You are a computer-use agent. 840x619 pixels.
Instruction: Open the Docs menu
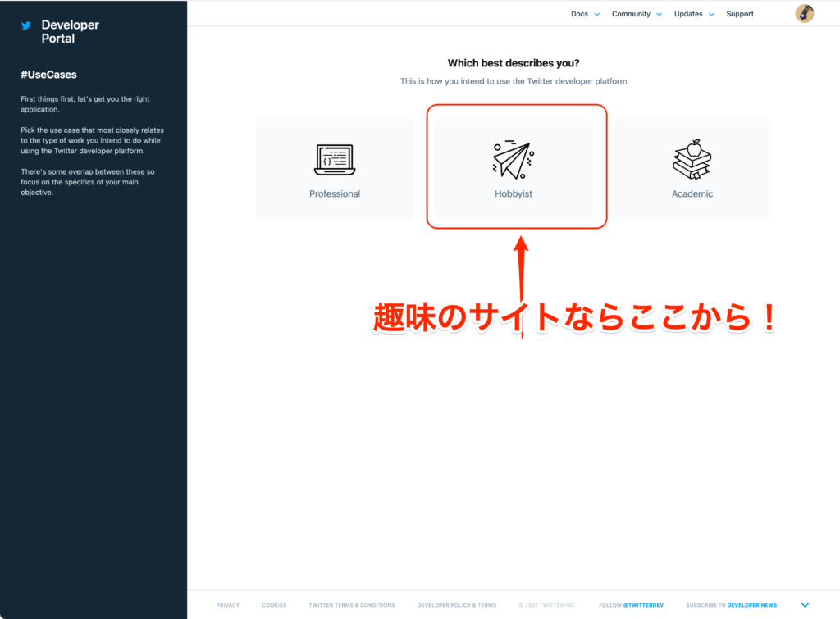[x=579, y=14]
